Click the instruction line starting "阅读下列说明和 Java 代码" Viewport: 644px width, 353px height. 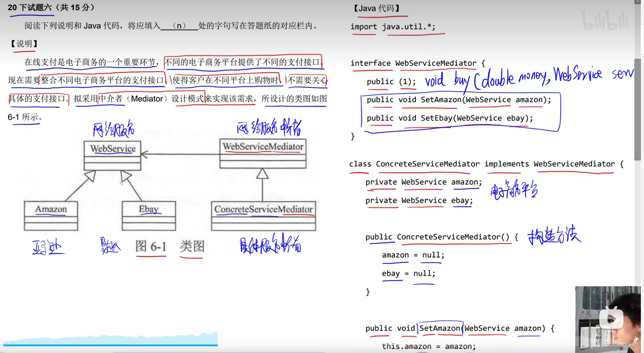171,26
